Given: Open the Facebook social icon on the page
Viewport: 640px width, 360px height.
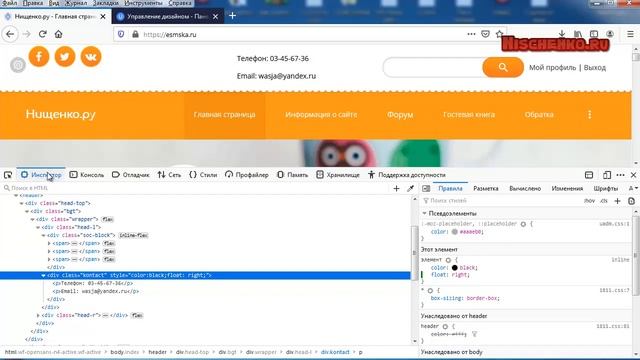Looking at the screenshot, I should tap(39, 56).
